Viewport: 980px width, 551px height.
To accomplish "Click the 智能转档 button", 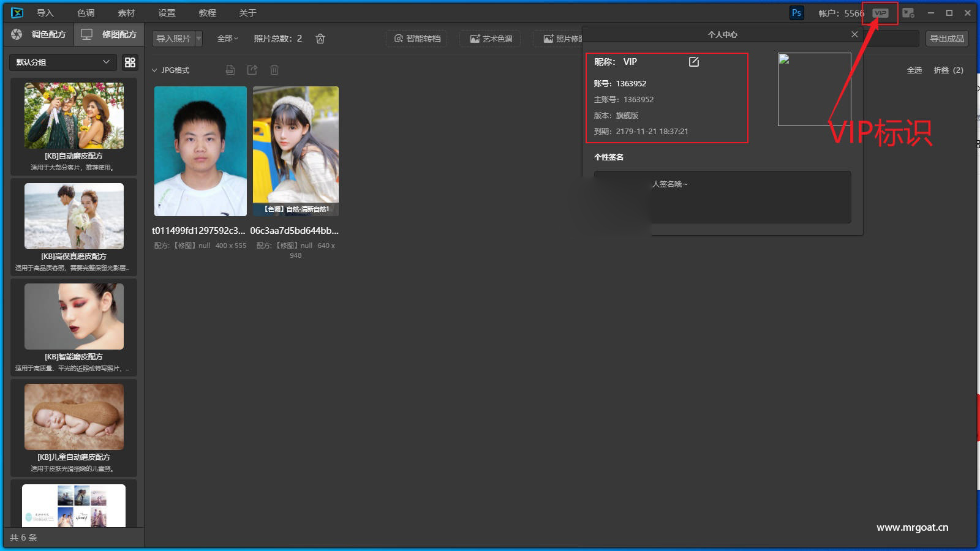I will [x=417, y=39].
